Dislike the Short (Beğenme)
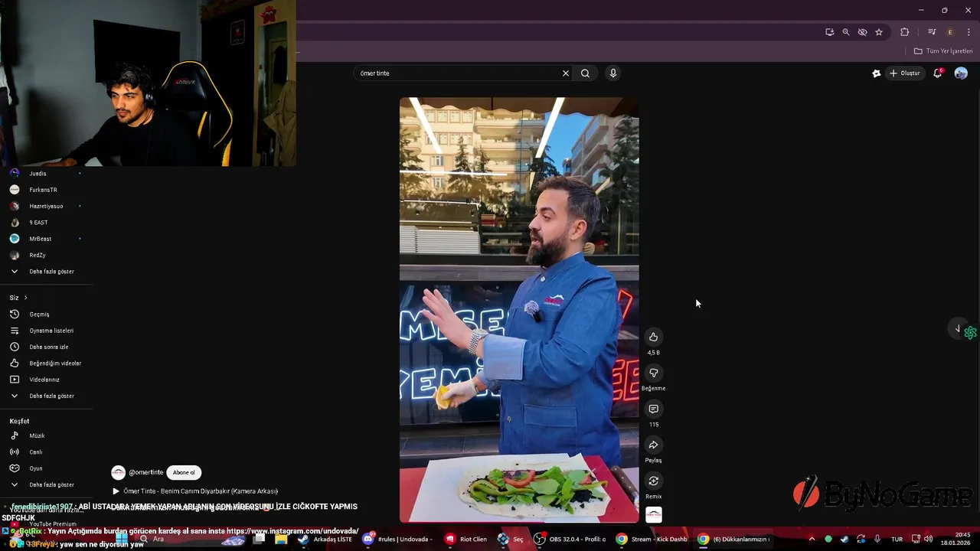The image size is (980, 551). 653,373
